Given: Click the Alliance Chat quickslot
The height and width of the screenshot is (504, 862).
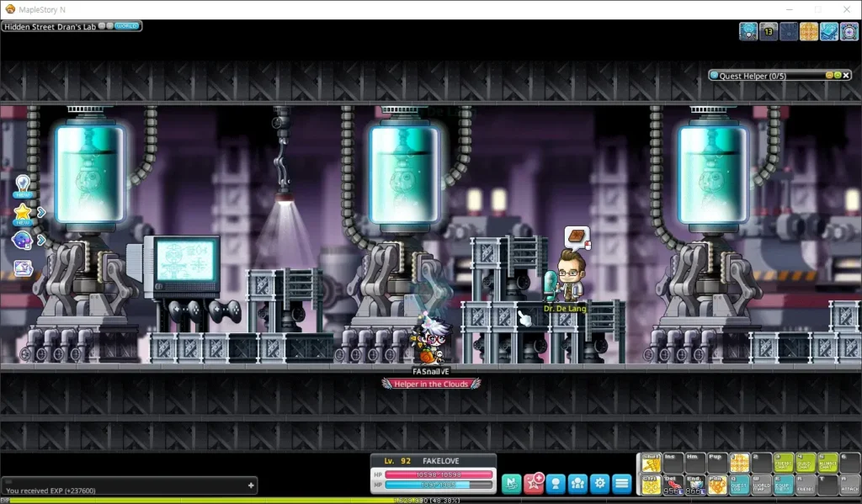Looking at the screenshot, I should pyautogui.click(x=828, y=463).
